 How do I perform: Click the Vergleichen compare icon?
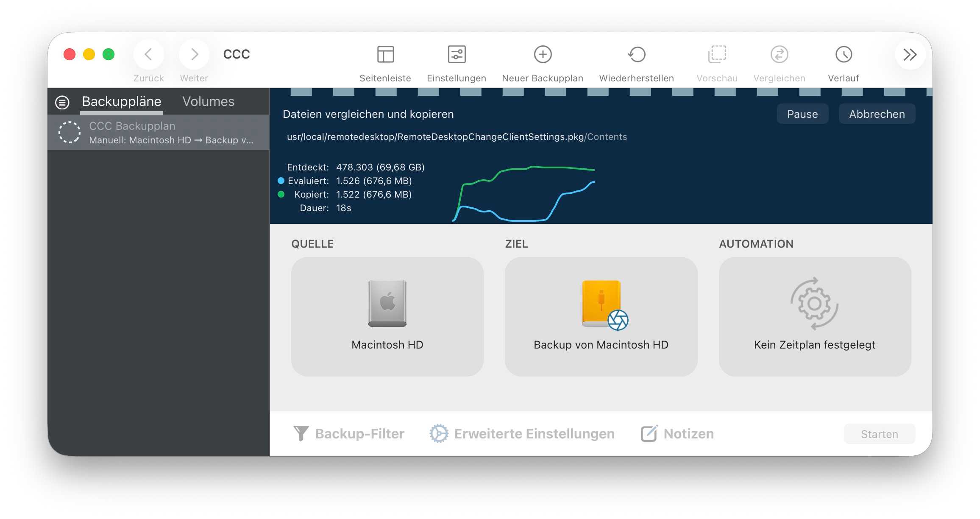(779, 54)
